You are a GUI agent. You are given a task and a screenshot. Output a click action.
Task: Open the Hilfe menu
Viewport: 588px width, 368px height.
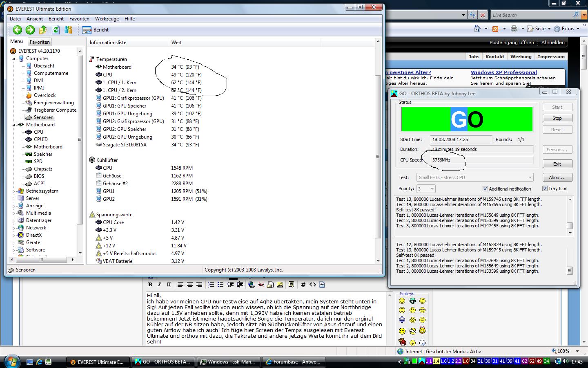pyautogui.click(x=129, y=19)
